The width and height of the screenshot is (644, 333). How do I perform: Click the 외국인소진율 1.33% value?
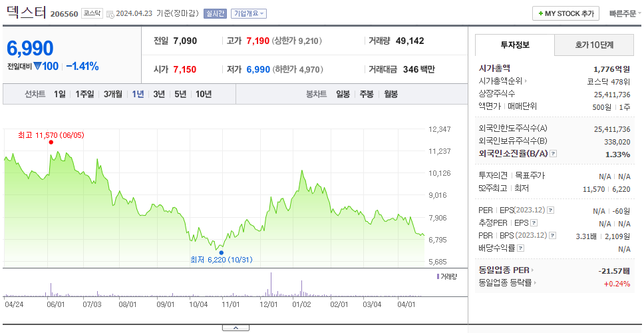tap(617, 155)
